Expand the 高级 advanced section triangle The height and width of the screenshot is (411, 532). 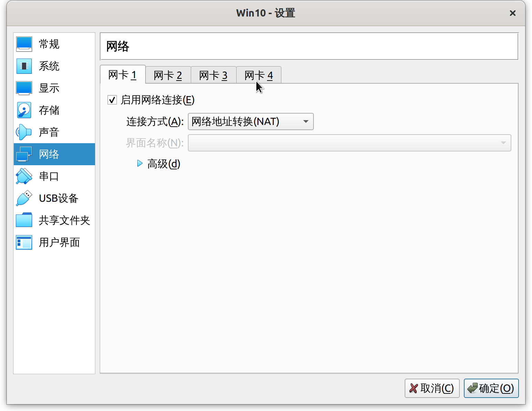tap(140, 164)
